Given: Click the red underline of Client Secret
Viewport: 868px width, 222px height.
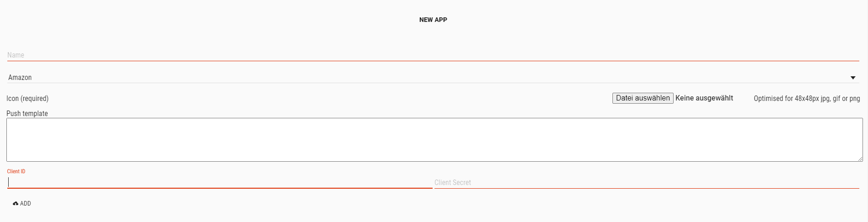Looking at the screenshot, I should pyautogui.click(x=647, y=188).
